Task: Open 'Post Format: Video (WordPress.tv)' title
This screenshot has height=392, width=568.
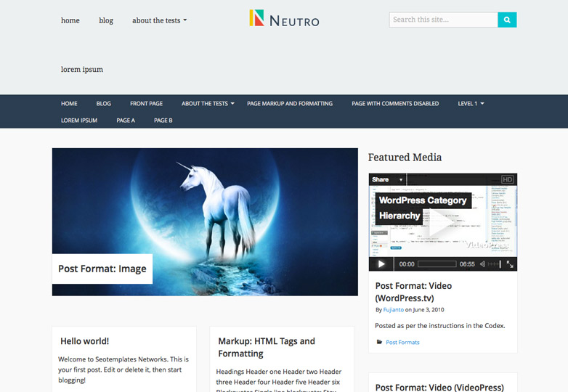Action: (413, 292)
